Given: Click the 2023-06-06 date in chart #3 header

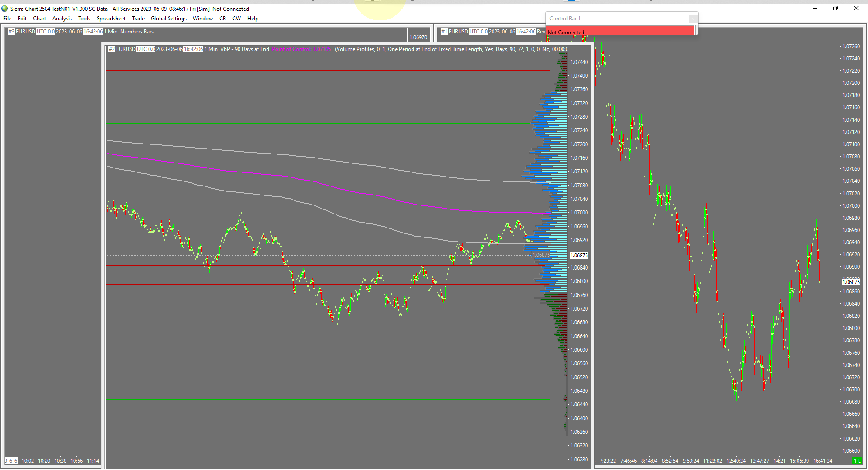Looking at the screenshot, I should [x=69, y=32].
